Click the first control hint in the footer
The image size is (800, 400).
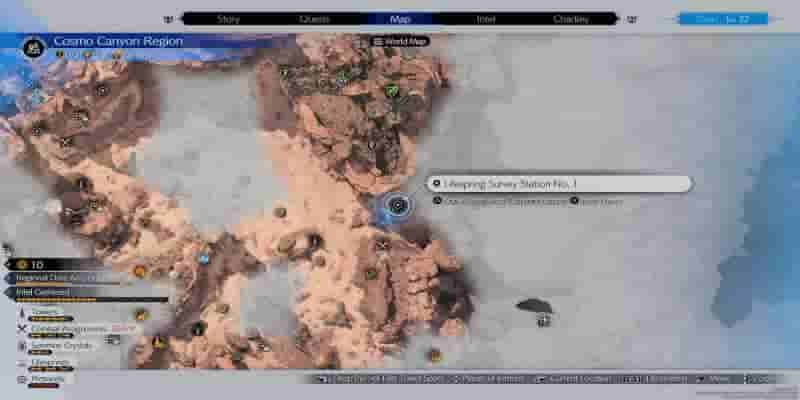click(x=380, y=379)
